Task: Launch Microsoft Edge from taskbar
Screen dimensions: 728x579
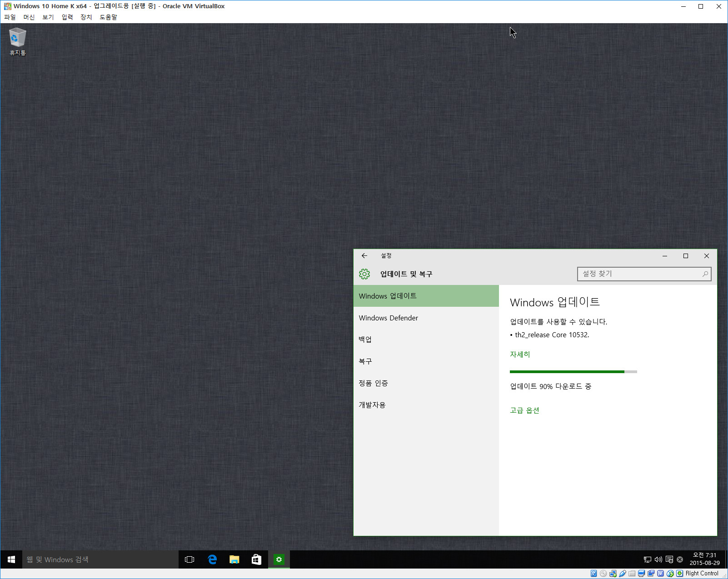Action: (212, 559)
